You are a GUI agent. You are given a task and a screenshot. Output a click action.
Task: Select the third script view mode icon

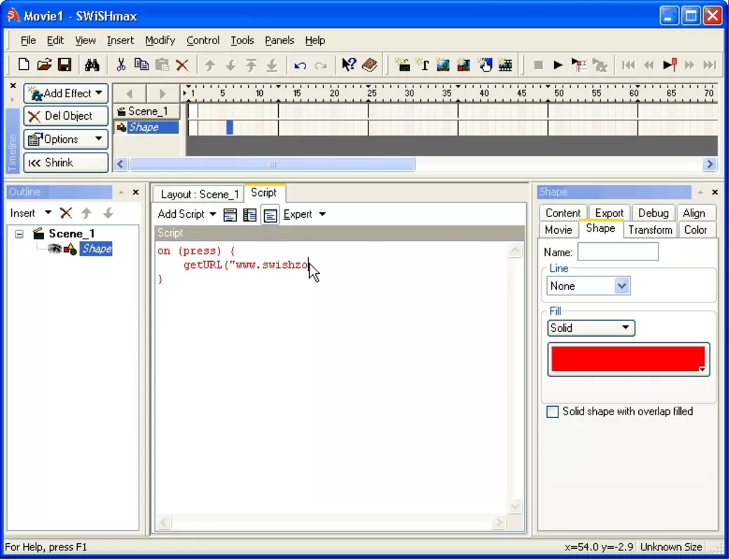tap(270, 215)
